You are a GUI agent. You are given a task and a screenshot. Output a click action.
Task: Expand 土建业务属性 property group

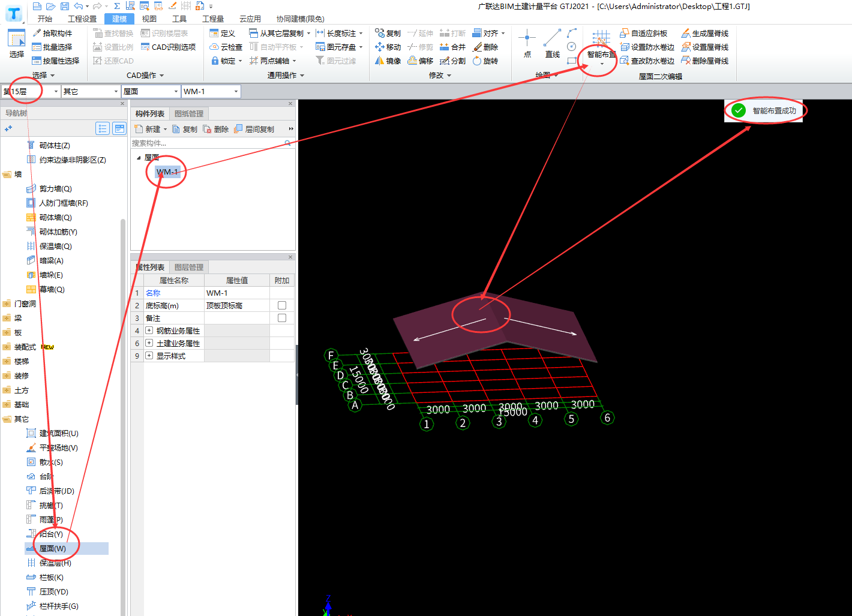tap(149, 343)
